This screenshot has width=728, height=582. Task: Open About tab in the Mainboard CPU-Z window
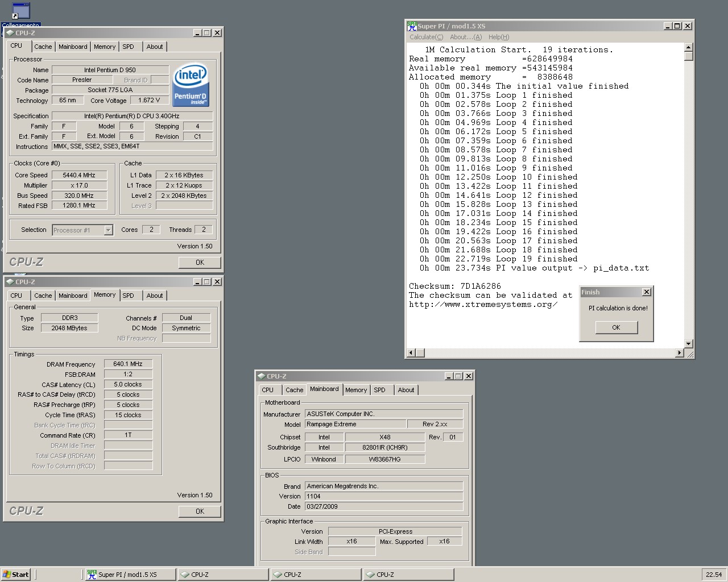(406, 390)
